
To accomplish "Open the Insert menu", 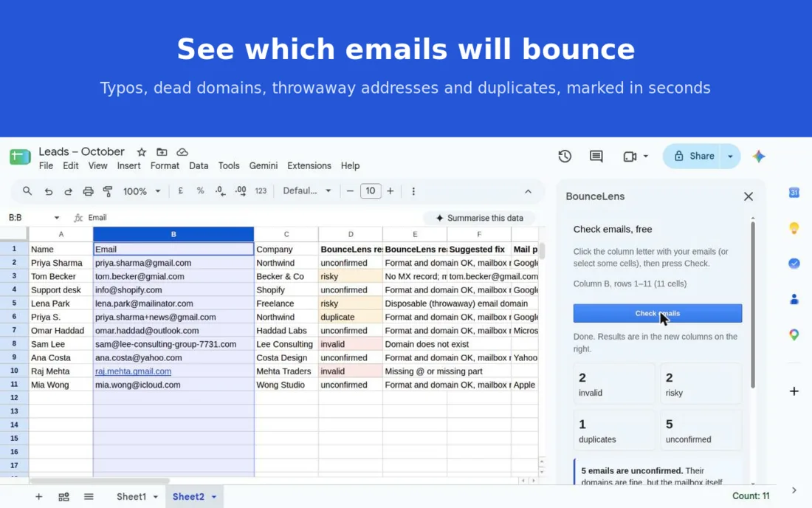I will click(x=128, y=165).
